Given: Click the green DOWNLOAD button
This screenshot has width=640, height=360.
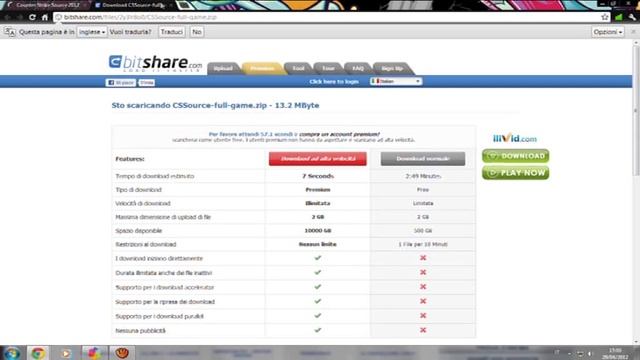Looking at the screenshot, I should [x=516, y=156].
